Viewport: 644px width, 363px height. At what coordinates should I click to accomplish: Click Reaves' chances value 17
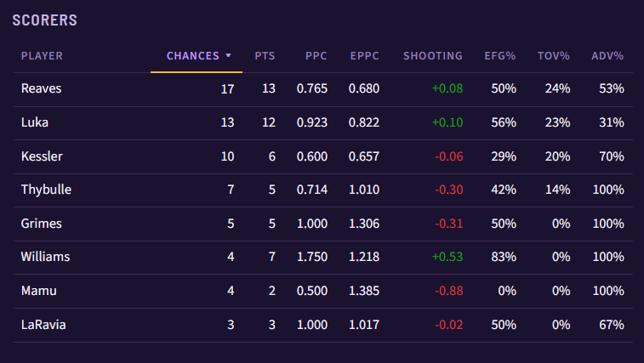227,88
